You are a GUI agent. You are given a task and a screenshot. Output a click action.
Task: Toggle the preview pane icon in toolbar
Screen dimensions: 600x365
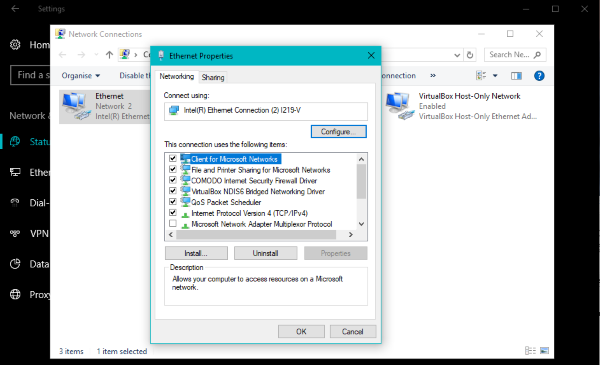pyautogui.click(x=516, y=76)
